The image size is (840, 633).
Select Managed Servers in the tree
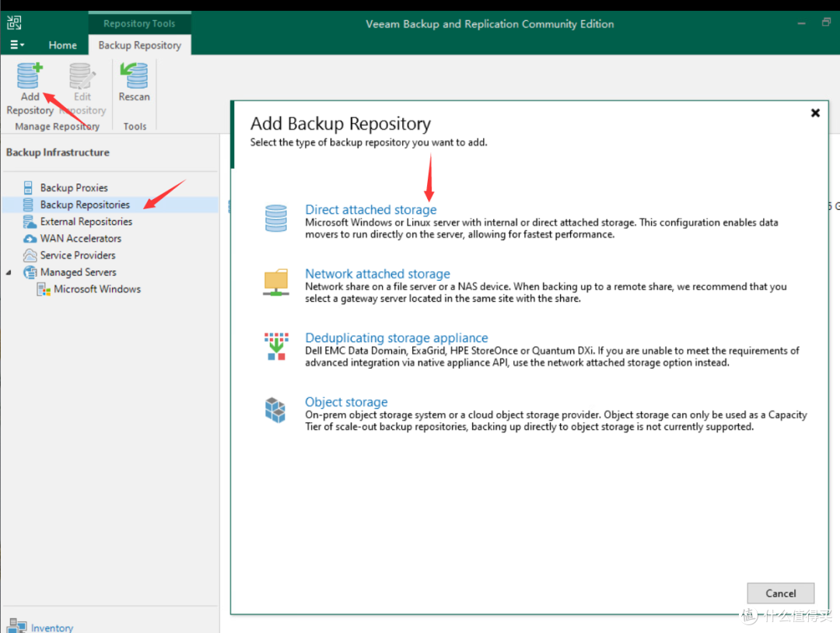tap(79, 272)
